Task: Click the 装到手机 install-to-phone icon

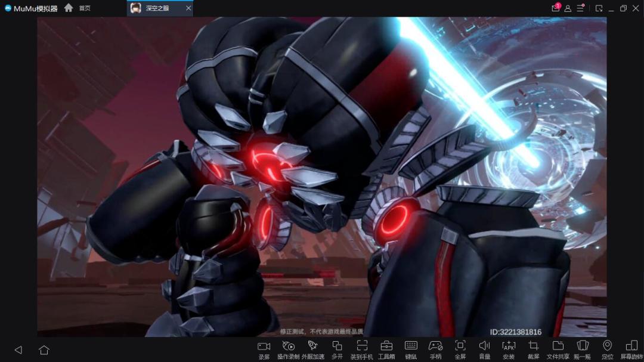Action: 362,349
